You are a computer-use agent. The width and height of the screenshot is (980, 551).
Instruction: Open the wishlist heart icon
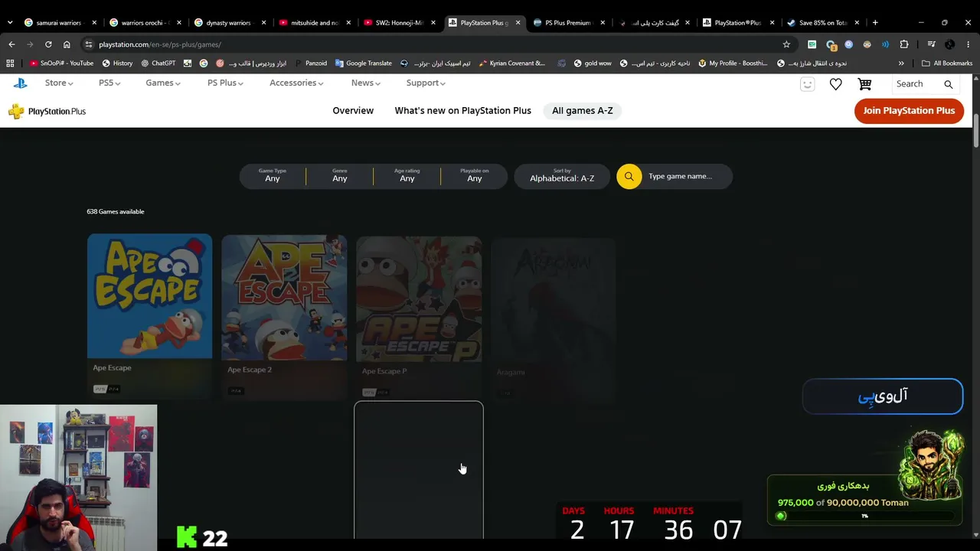pyautogui.click(x=836, y=84)
